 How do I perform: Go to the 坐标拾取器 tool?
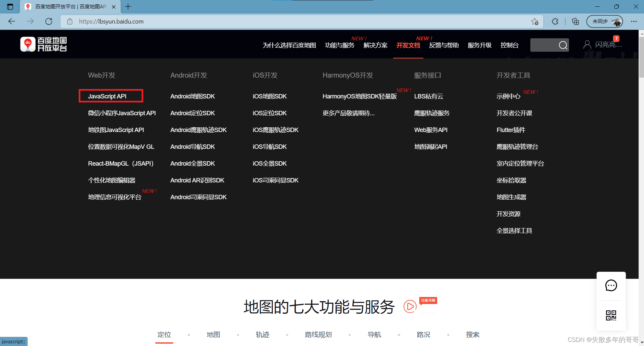pyautogui.click(x=511, y=180)
